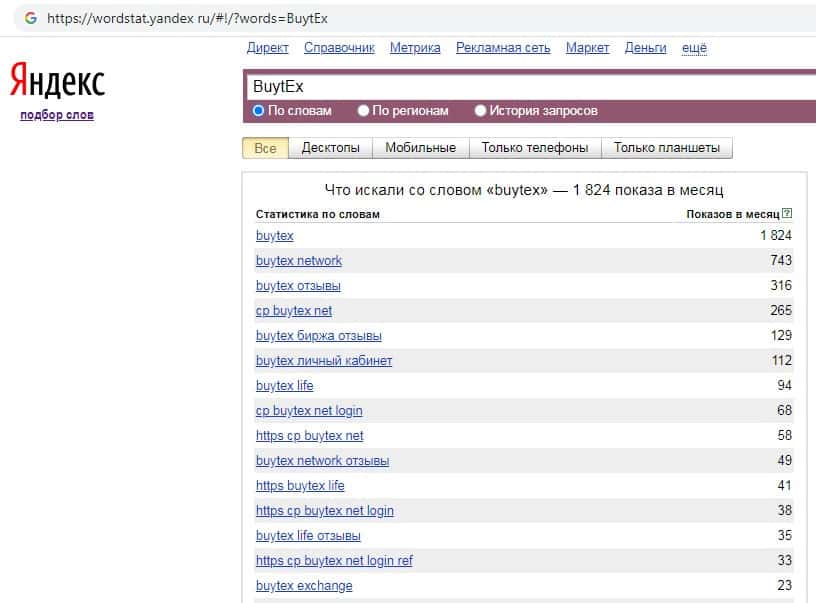
Task: Open the buytex network keyword link
Action: (x=298, y=261)
